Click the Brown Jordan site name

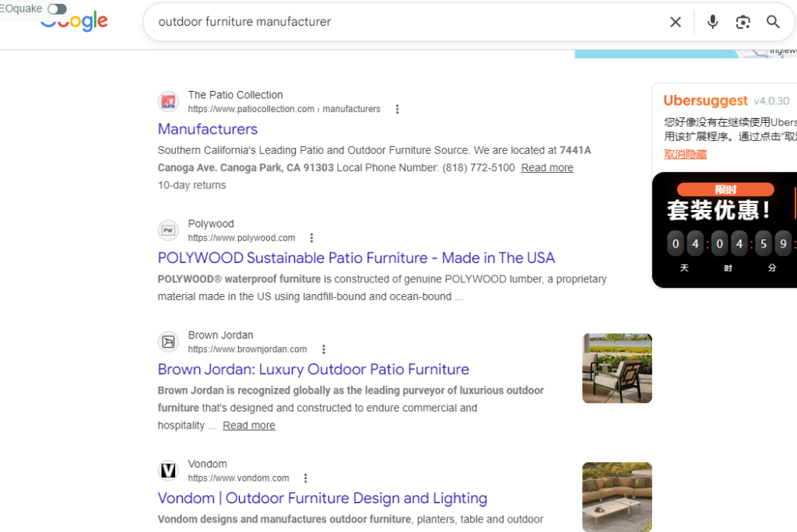(x=220, y=335)
